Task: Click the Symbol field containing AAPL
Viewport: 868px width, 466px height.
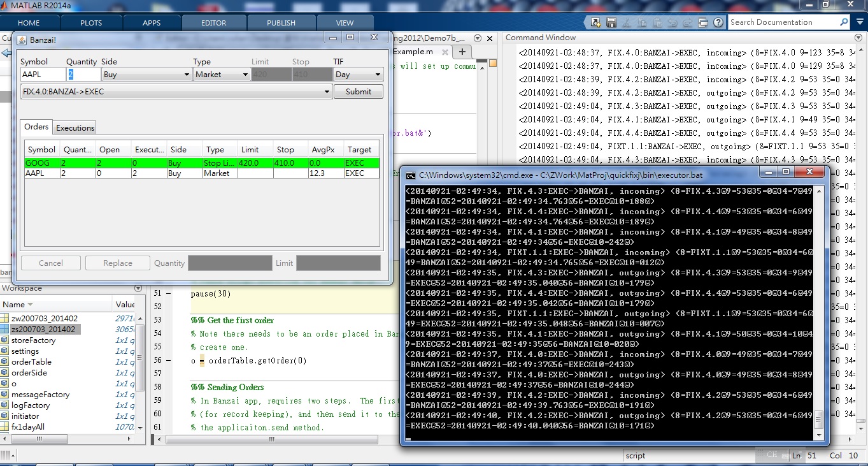Action: pos(43,75)
